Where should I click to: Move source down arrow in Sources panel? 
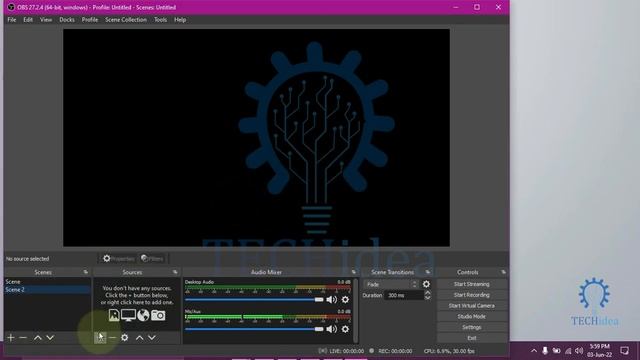(152, 338)
